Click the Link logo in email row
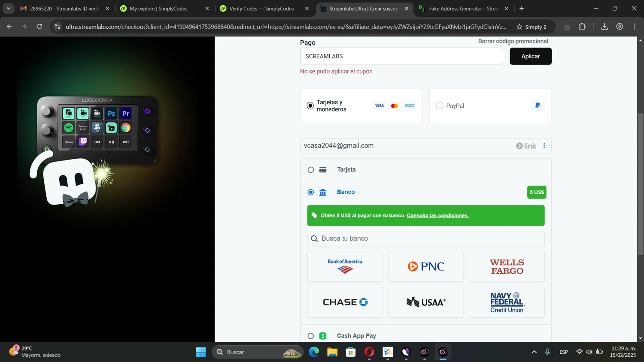 pyautogui.click(x=526, y=146)
